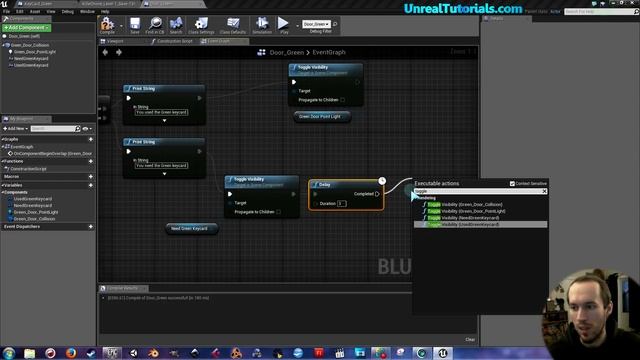
Task: Add a new Macro with plus
Action: pyautogui.click(x=91, y=176)
